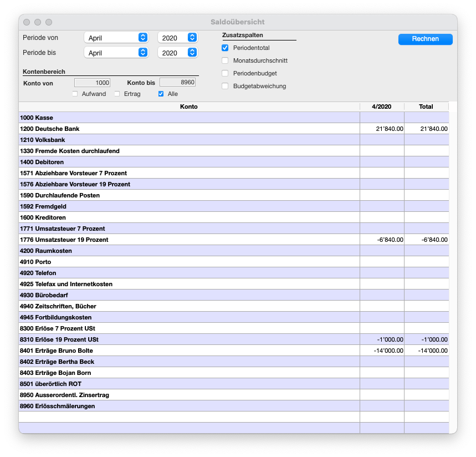The image size is (476, 457).
Task: Click the Konto bis input field
Action: pos(177,82)
